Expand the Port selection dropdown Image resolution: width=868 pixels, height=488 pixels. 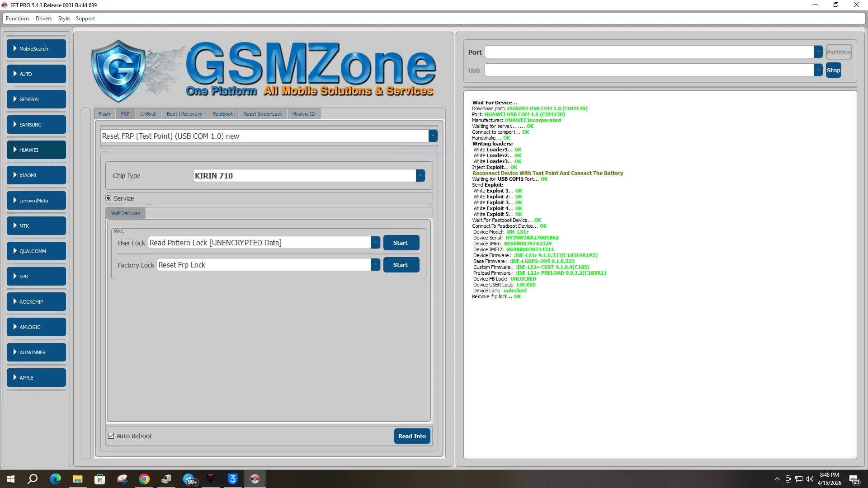click(x=818, y=52)
